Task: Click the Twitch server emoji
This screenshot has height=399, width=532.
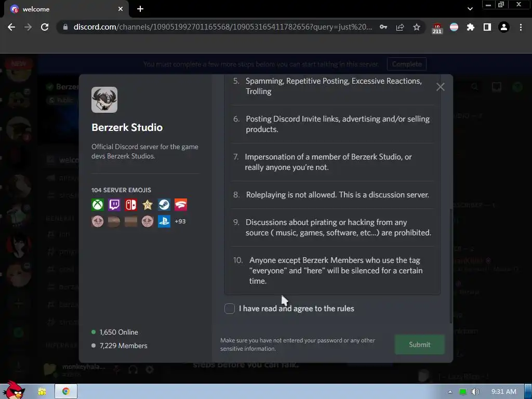Action: click(x=114, y=205)
